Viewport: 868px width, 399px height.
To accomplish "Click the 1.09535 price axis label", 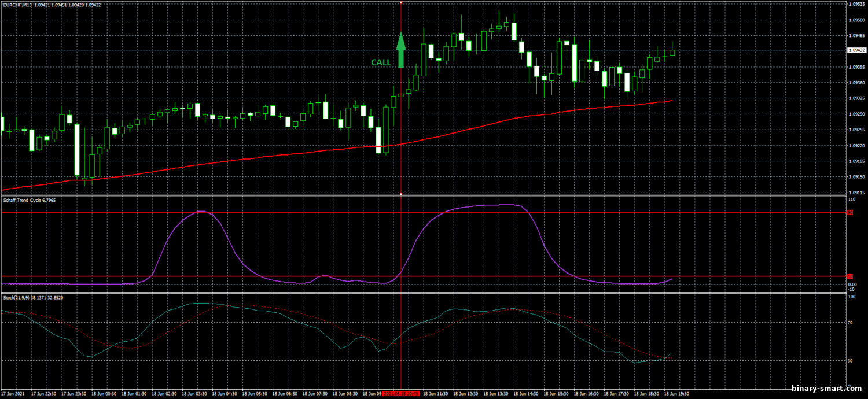I will tap(856, 4).
